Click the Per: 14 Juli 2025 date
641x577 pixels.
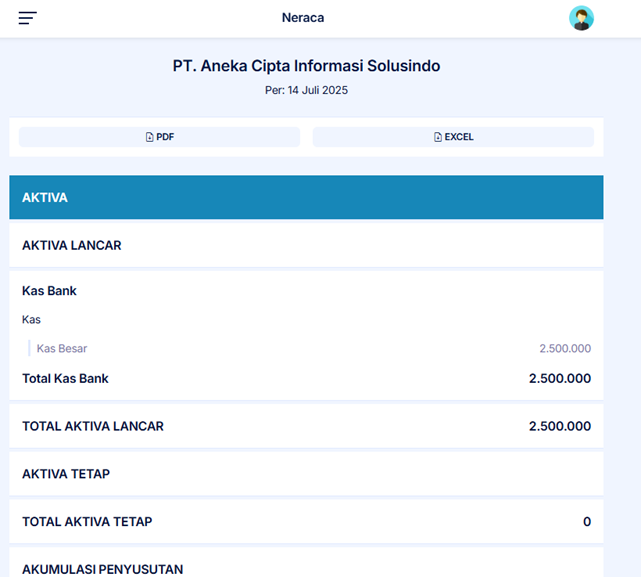(306, 90)
